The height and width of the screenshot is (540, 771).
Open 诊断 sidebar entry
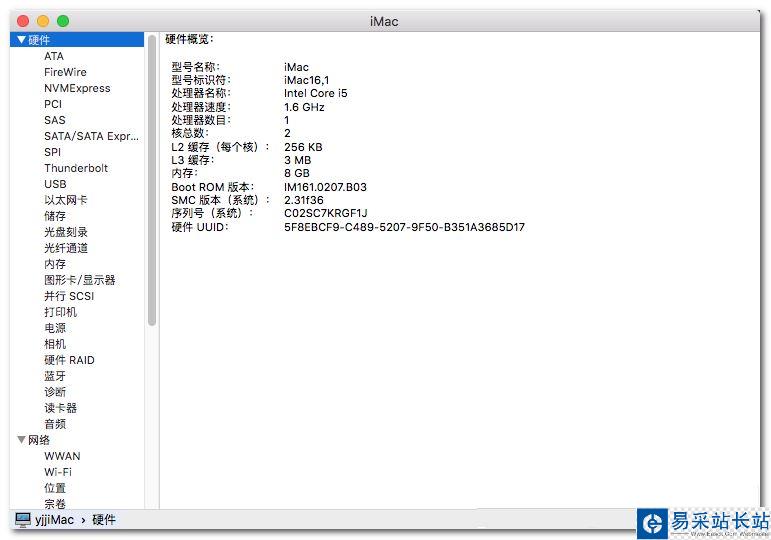(x=55, y=392)
